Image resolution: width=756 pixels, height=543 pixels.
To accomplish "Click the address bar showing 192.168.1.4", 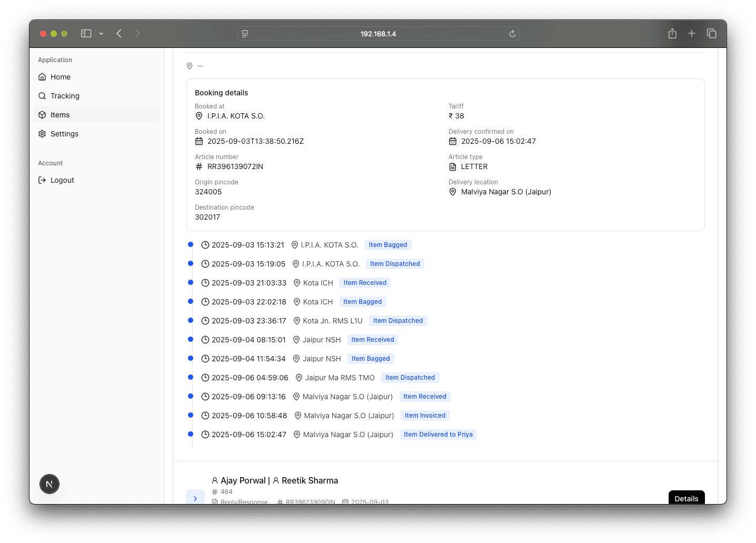I will [x=378, y=34].
